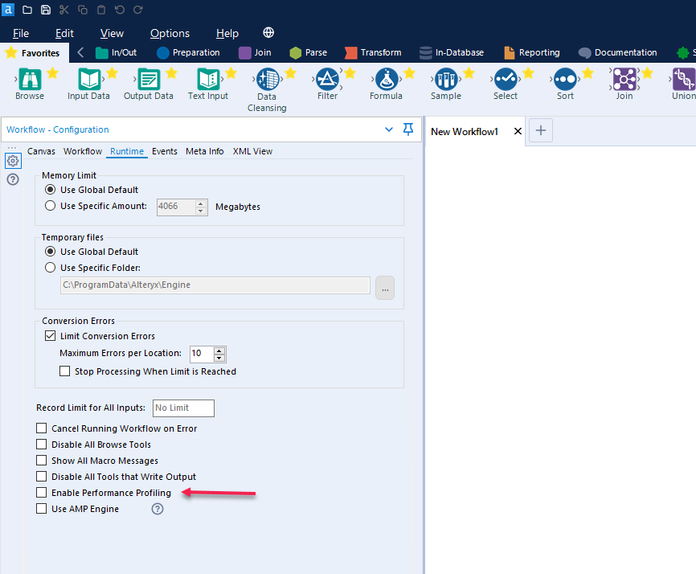Open the Transform tool category

(x=373, y=52)
